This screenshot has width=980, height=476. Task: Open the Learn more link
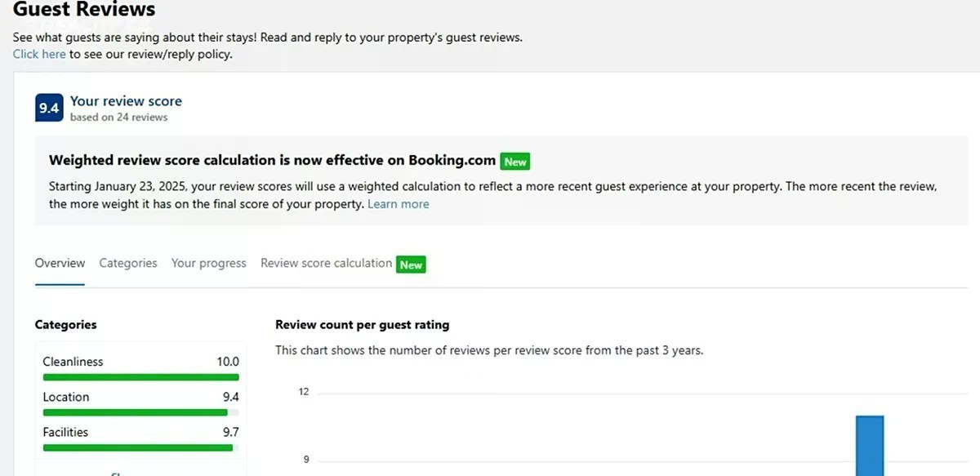pos(398,204)
